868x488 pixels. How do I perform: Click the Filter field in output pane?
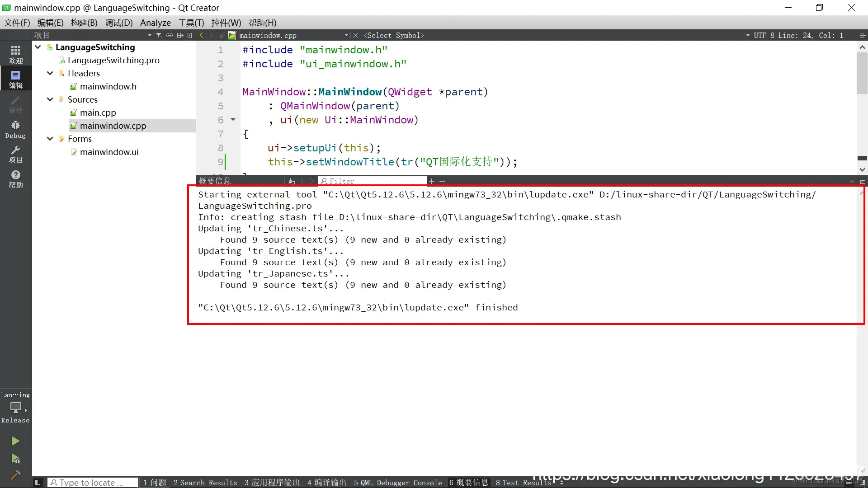pos(372,181)
